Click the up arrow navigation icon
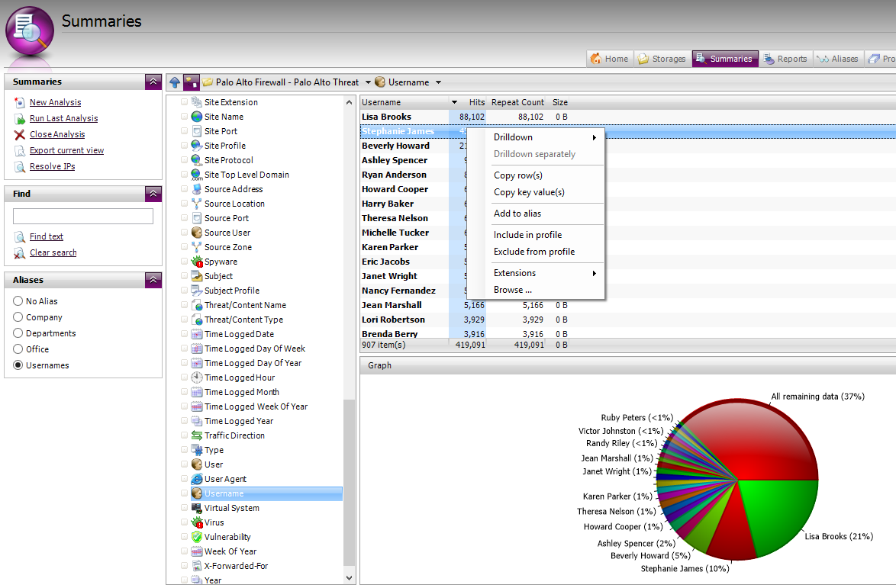The height and width of the screenshot is (588, 896). coord(175,82)
